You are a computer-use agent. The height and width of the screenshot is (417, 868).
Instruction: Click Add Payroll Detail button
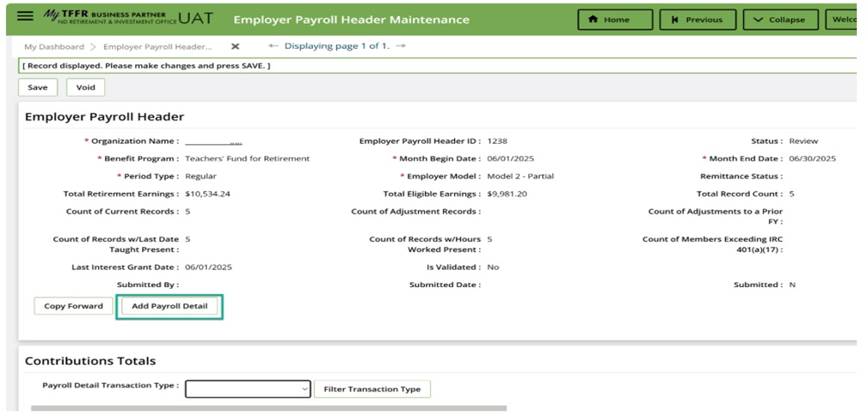[169, 306]
